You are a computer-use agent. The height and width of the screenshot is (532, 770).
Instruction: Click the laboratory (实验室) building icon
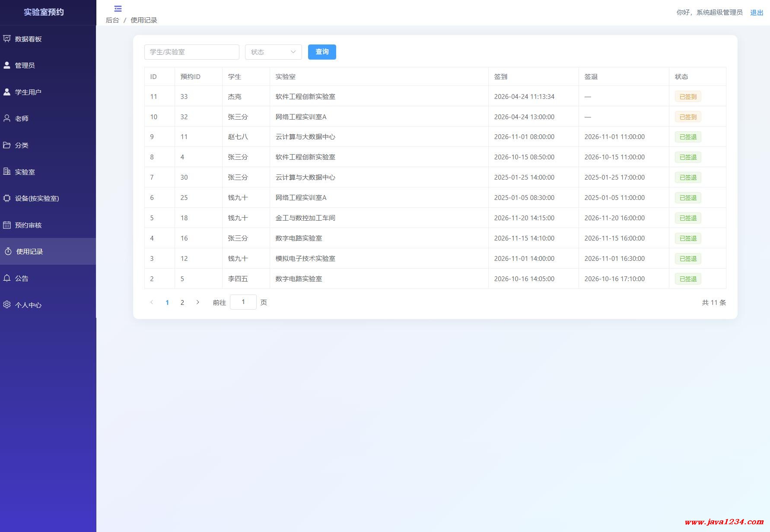7,171
